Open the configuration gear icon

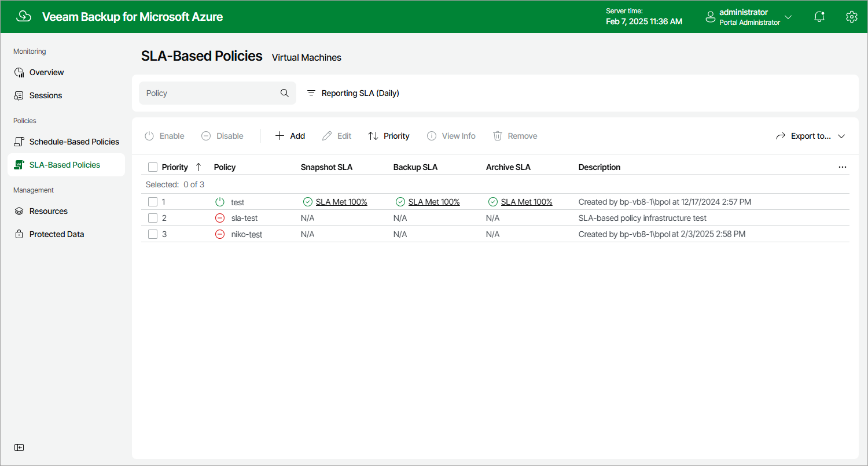point(851,17)
